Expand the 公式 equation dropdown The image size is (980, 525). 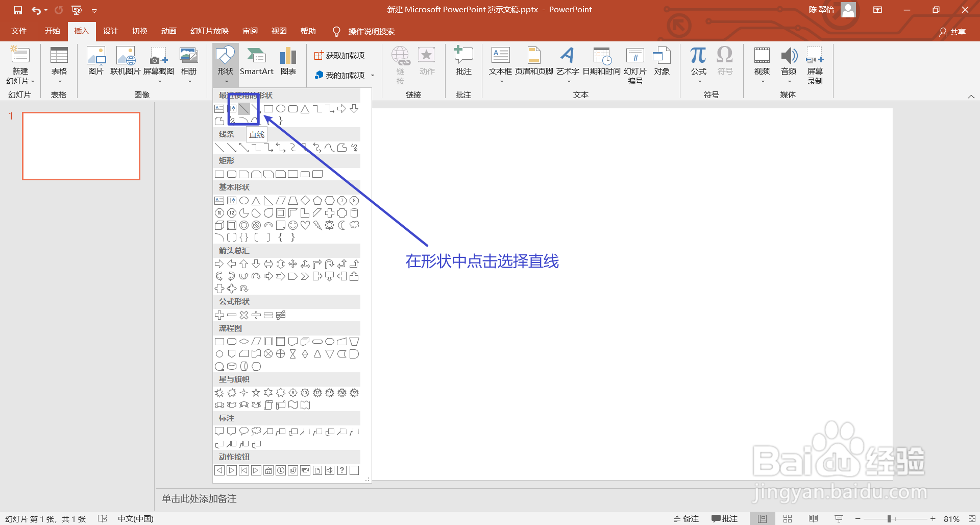(699, 82)
